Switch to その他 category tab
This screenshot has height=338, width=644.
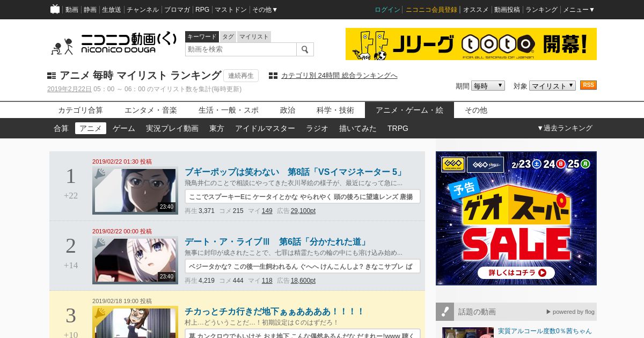476,110
